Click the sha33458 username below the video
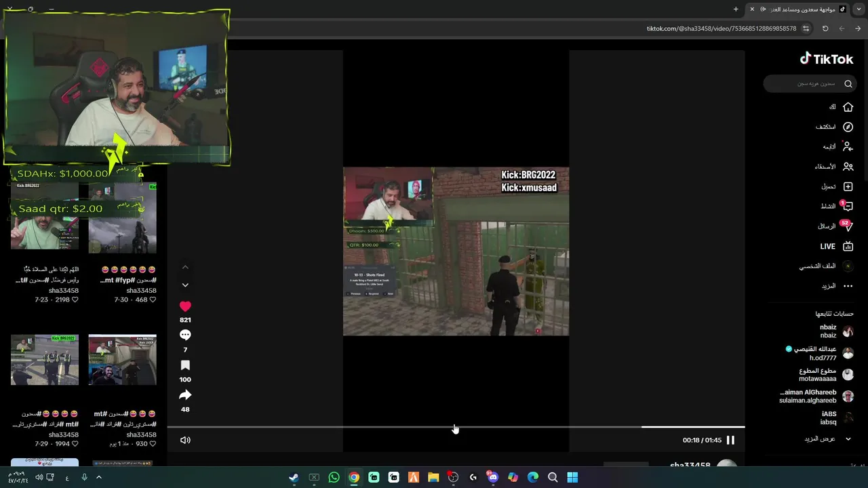The image size is (868, 488). [690, 466]
